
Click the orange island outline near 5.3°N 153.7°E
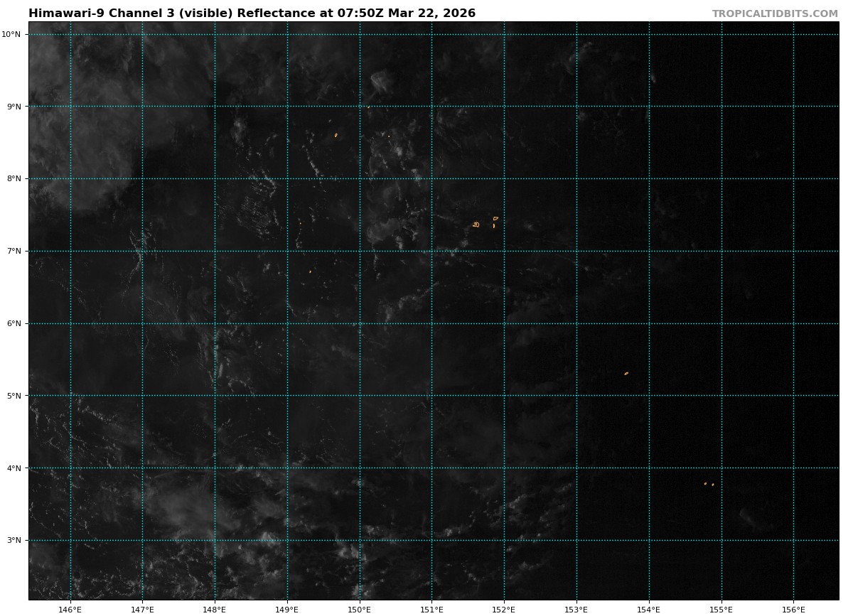click(626, 373)
